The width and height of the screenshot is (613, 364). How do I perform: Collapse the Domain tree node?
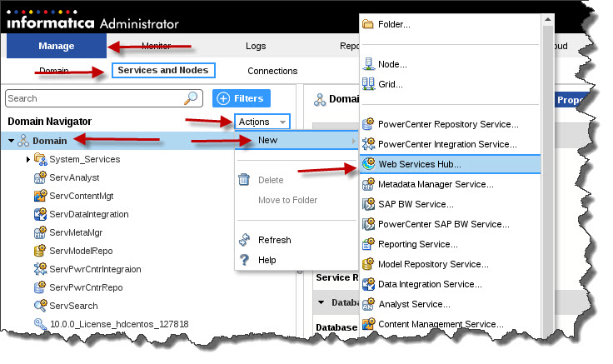[x=11, y=141]
